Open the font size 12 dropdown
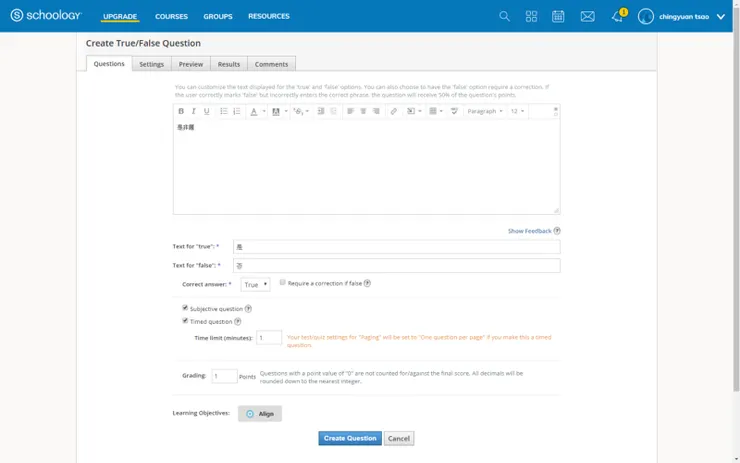The height and width of the screenshot is (463, 740). pyautogui.click(x=517, y=111)
